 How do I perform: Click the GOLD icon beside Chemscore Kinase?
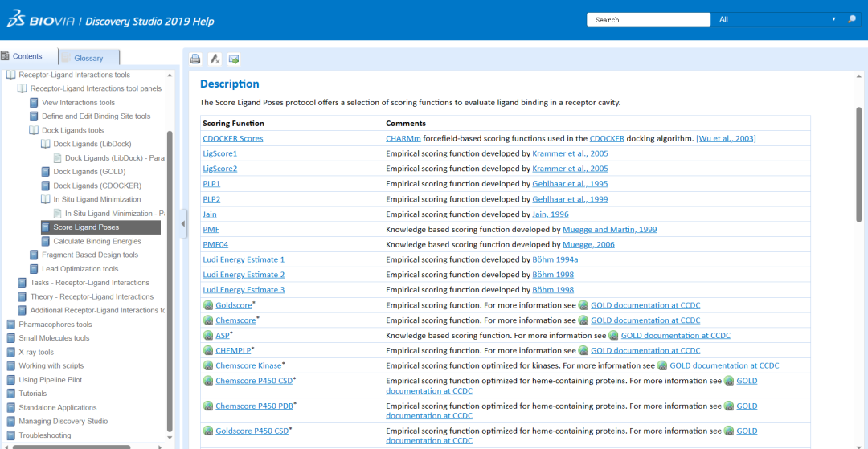pos(208,365)
